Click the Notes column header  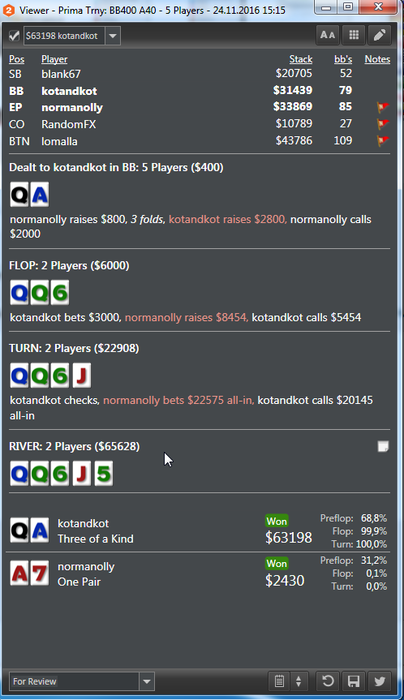[377, 59]
